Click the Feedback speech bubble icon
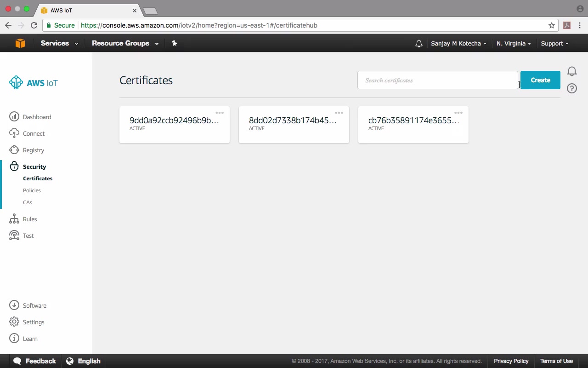The height and width of the screenshot is (368, 588). (17, 361)
